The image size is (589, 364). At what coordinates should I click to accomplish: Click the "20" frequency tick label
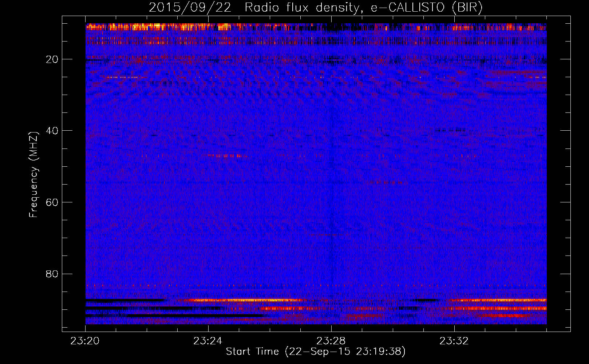click(52, 59)
